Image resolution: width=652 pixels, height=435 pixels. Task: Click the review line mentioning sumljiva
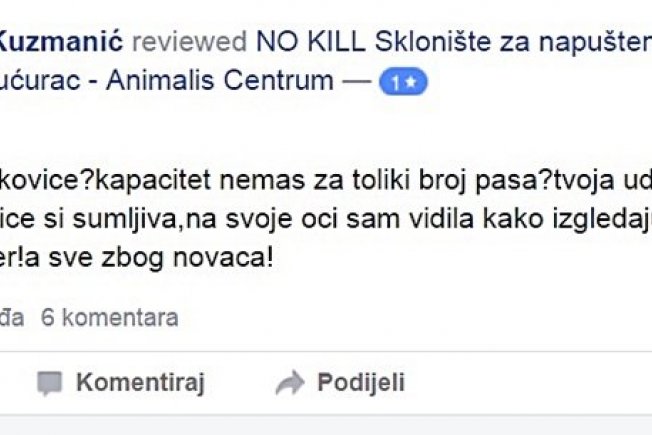[x=326, y=219]
